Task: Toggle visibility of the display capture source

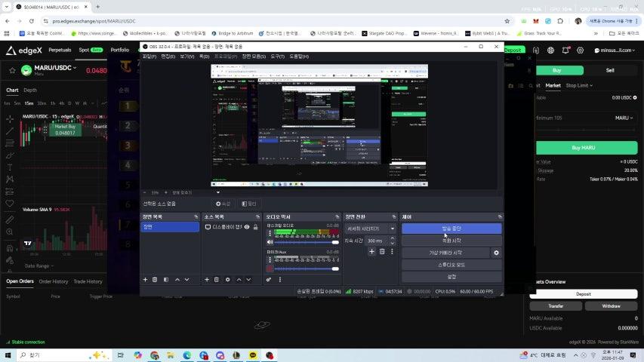Action: [x=246, y=227]
